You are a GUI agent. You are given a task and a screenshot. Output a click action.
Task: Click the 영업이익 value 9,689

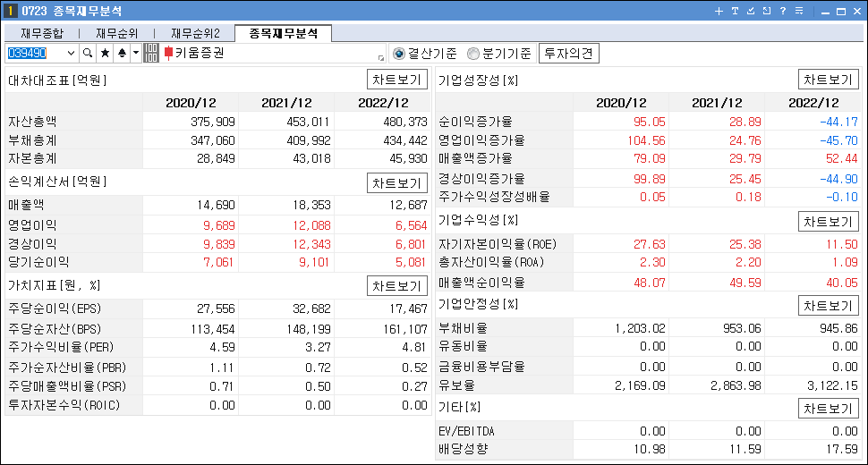pyautogui.click(x=218, y=225)
